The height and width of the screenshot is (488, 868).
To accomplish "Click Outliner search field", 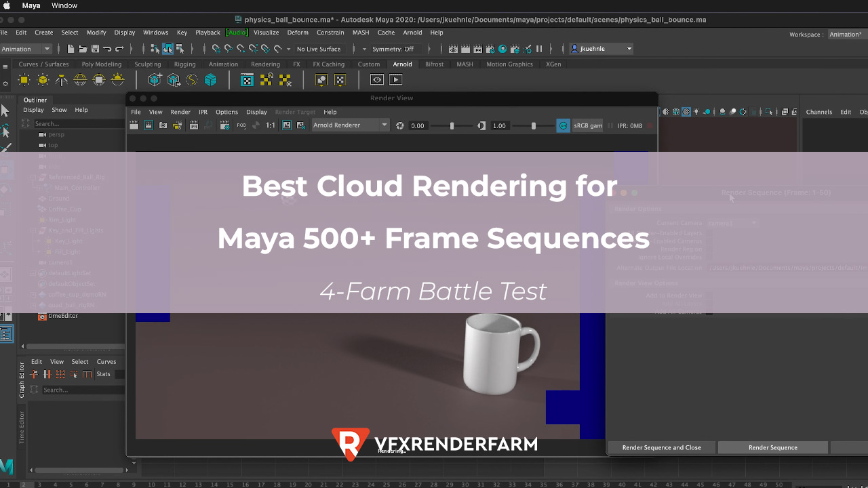I will point(79,123).
